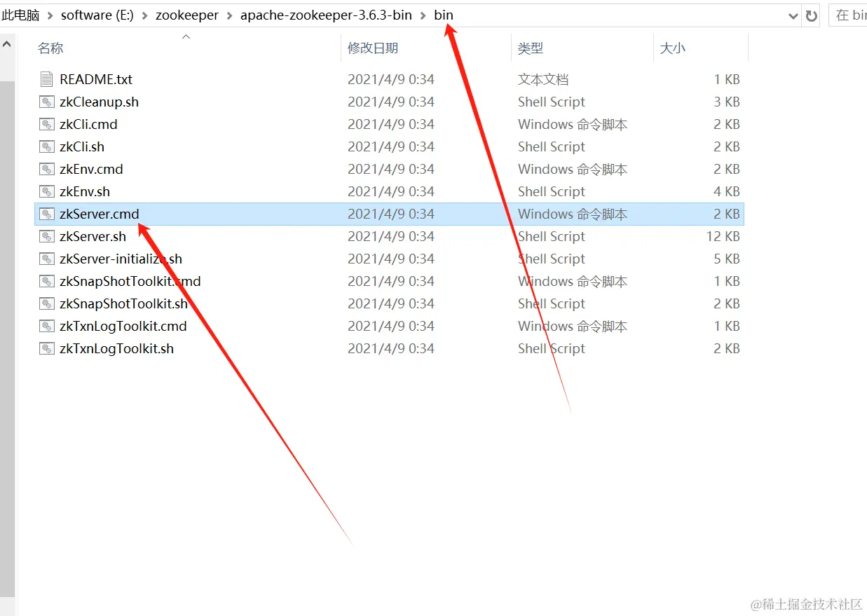Click the zkTxnLogToolkit.sh file icon
867x616 pixels.
(47, 348)
